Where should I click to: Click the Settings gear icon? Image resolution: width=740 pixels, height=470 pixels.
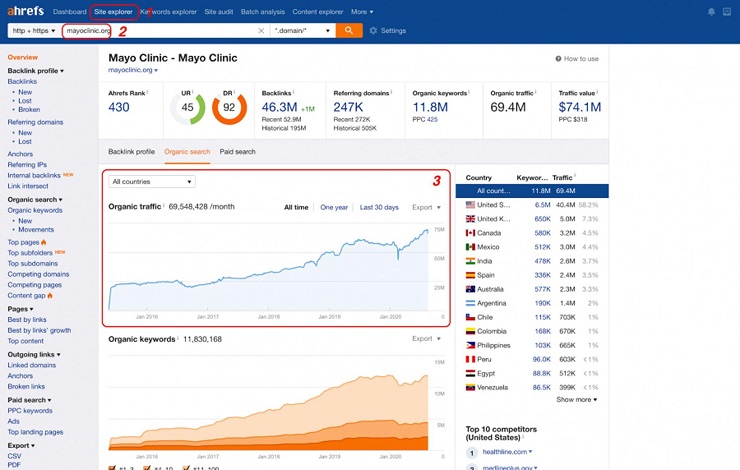pos(373,31)
